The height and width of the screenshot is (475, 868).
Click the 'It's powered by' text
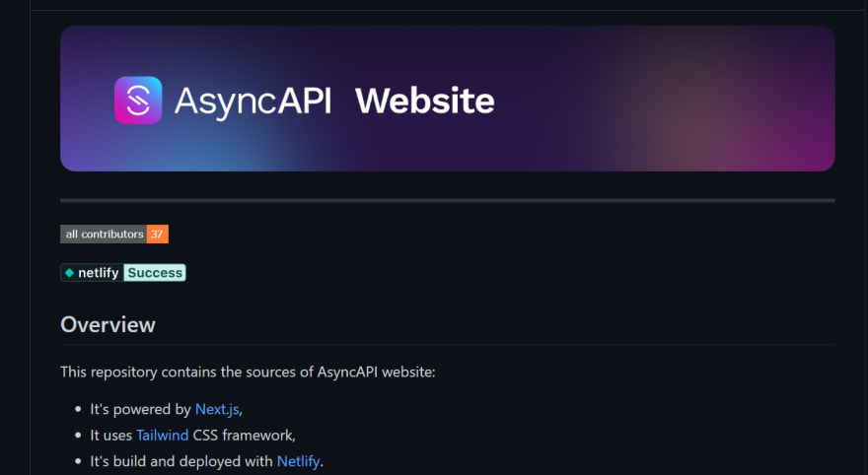click(141, 409)
